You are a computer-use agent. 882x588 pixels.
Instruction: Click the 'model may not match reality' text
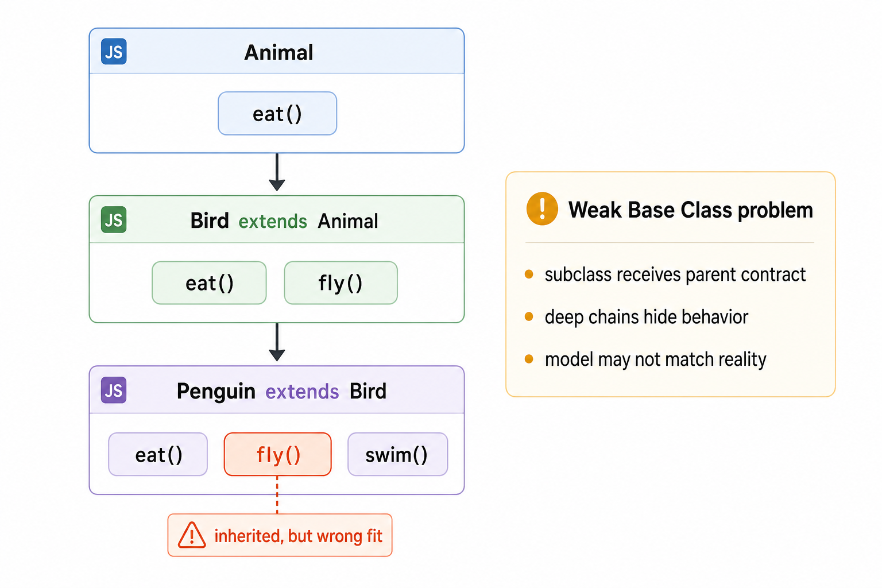656,359
